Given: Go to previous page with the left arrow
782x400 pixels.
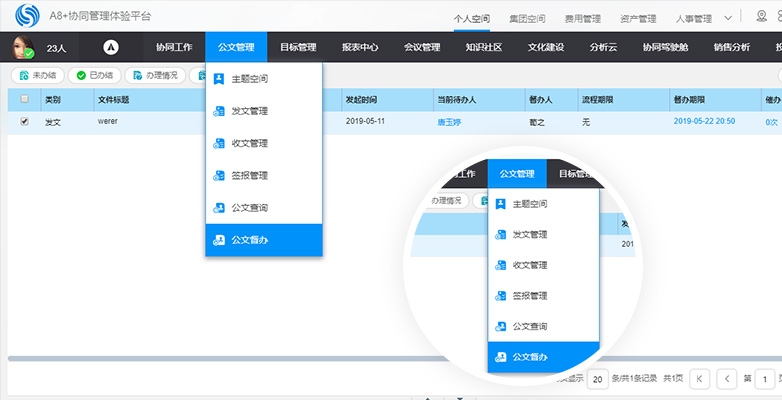Looking at the screenshot, I should 727,379.
